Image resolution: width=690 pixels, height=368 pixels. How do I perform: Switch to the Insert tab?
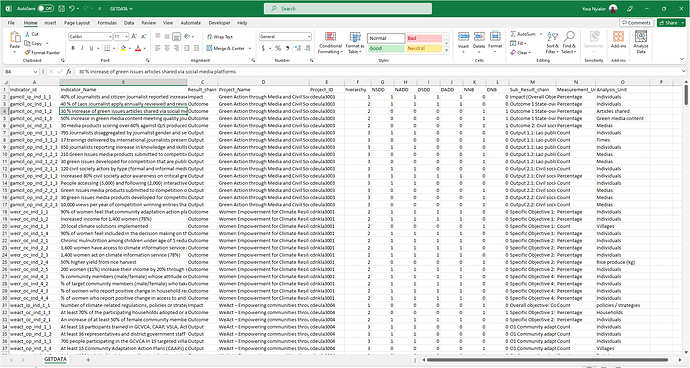tap(50, 23)
